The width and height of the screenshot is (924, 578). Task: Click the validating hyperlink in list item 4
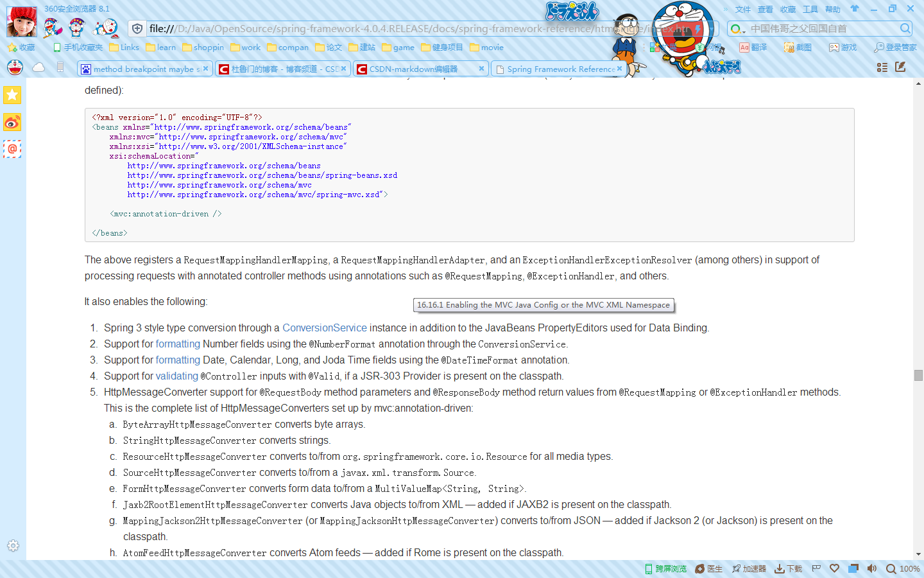[x=177, y=376]
